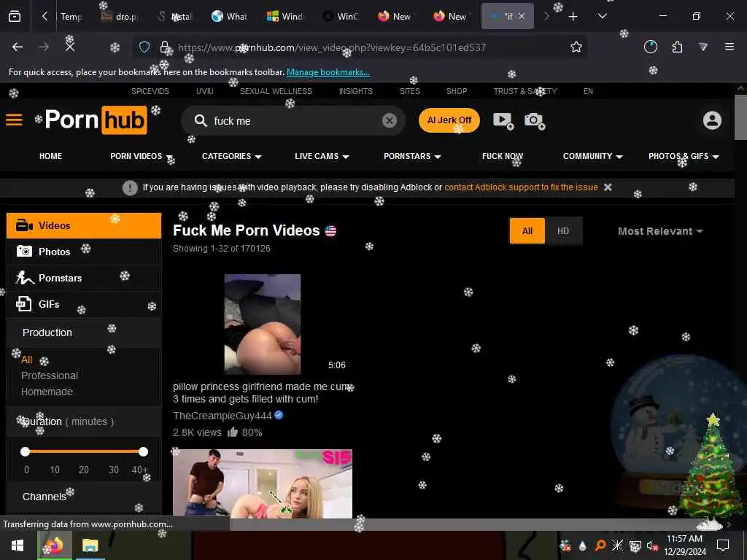Expand the Duration filter section
This screenshot has width=747, height=560.
[84, 421]
